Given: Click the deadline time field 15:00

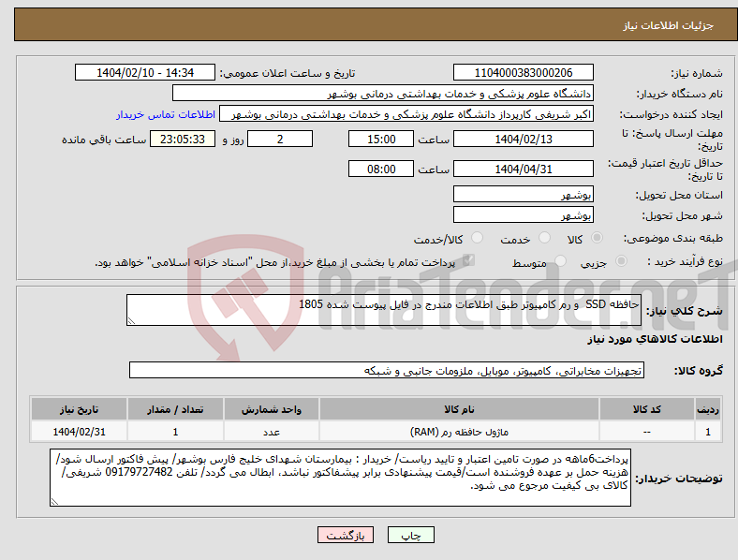Looking at the screenshot, I should (381, 139).
